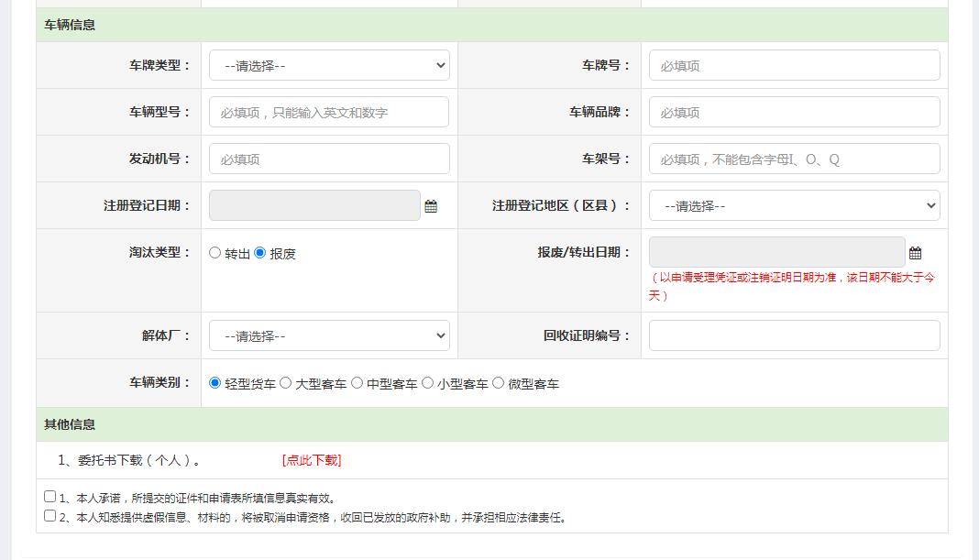979x560 pixels.
Task: Click into the 发动机号 input field
Action: [329, 158]
